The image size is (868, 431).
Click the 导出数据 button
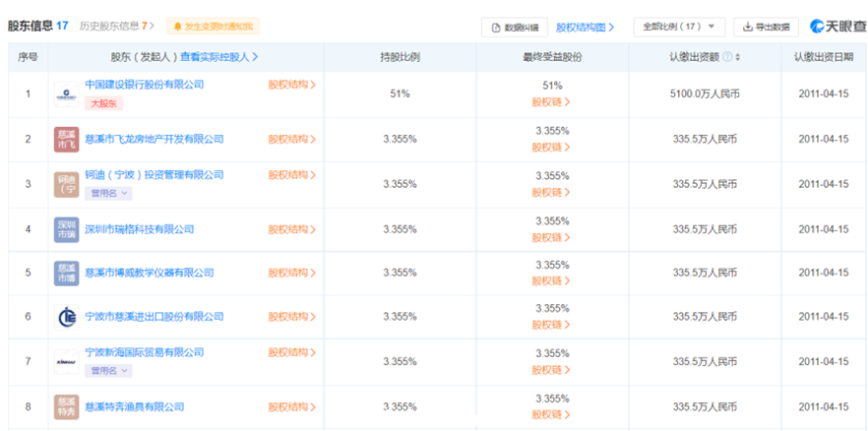pyautogui.click(x=766, y=27)
